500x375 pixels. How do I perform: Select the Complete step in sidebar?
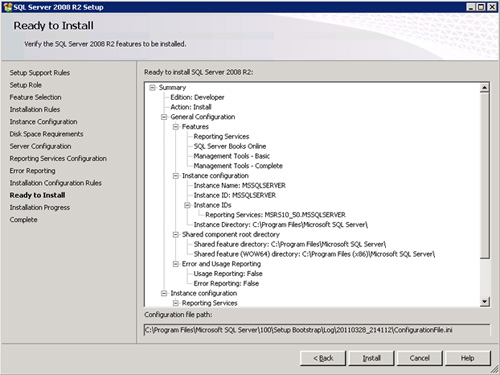pyautogui.click(x=23, y=220)
